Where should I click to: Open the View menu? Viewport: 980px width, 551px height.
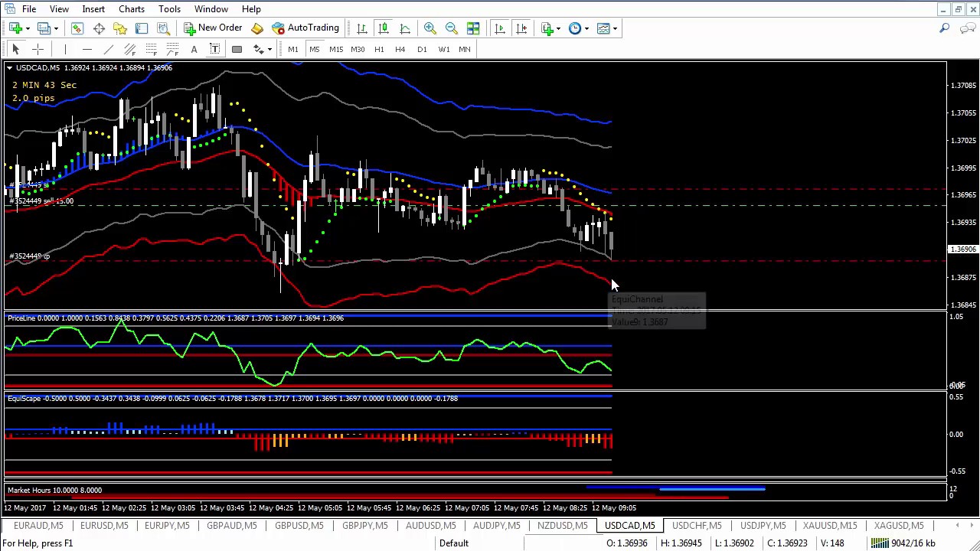59,9
